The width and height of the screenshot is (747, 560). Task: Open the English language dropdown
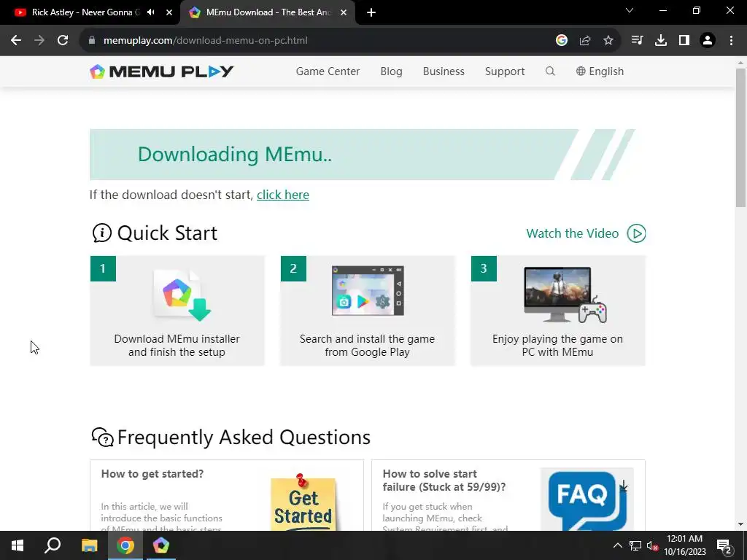(600, 71)
